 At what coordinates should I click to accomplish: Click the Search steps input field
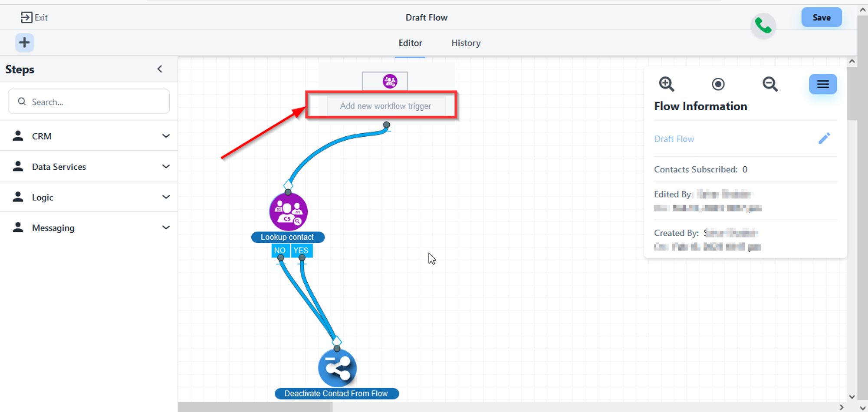89,102
